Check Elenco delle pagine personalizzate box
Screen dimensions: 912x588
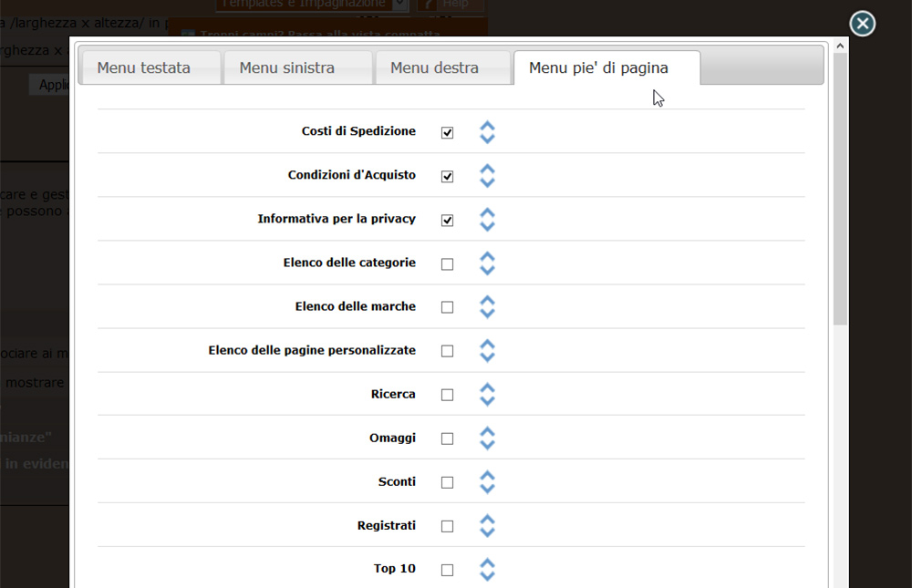(x=447, y=351)
